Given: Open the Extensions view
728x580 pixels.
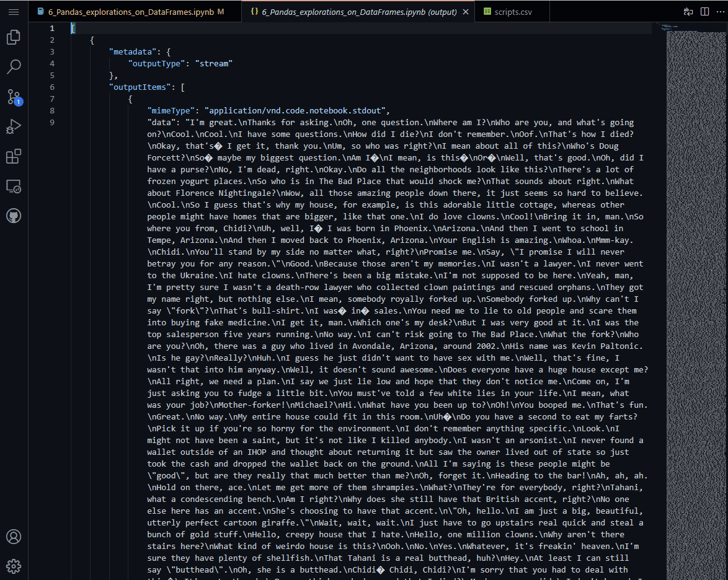Looking at the screenshot, I should click(14, 156).
